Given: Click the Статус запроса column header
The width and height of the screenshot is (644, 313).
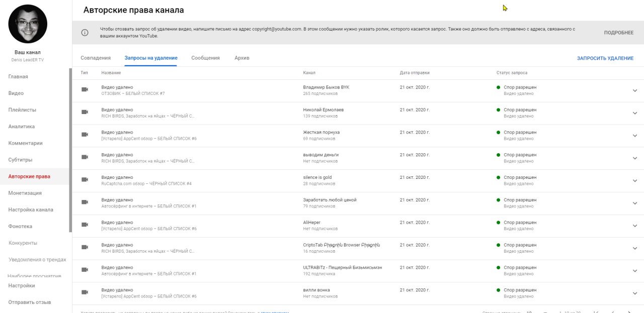Looking at the screenshot, I should point(512,73).
